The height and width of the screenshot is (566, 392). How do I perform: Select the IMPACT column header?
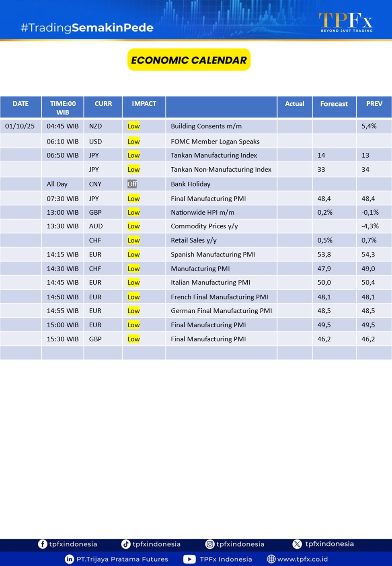(144, 104)
